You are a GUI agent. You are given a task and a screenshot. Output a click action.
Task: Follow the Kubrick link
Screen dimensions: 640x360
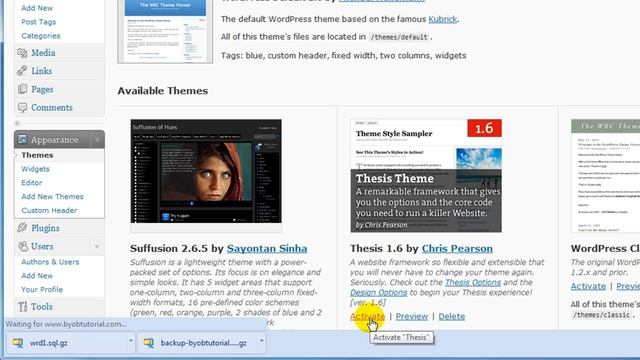click(x=442, y=19)
